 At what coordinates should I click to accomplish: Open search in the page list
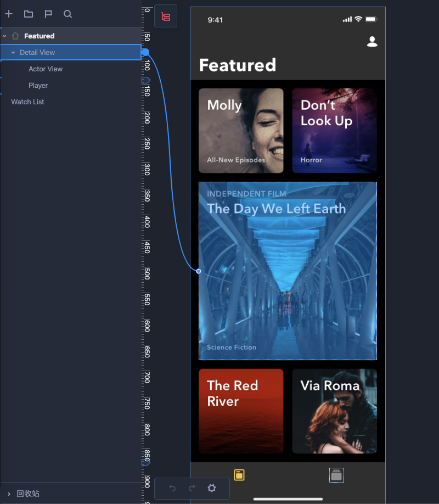(68, 14)
